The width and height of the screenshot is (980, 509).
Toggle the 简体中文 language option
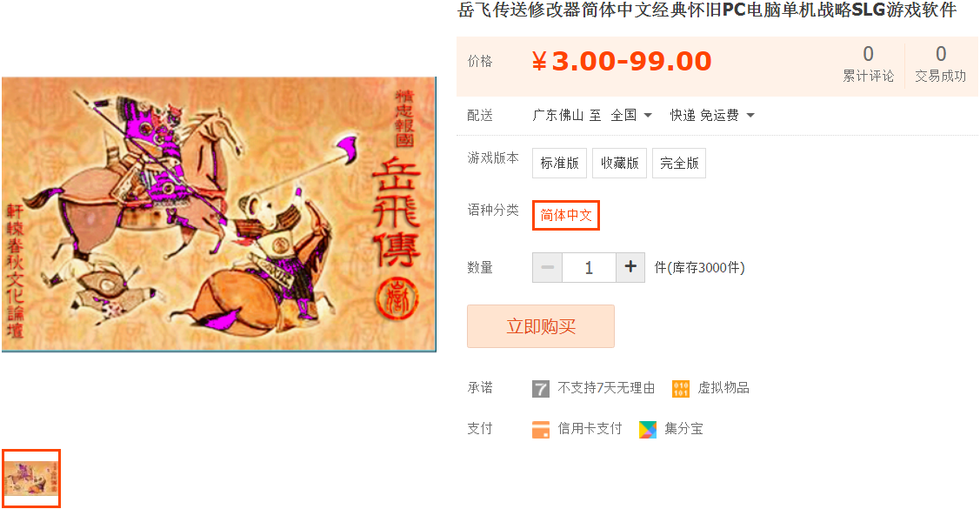click(x=565, y=215)
